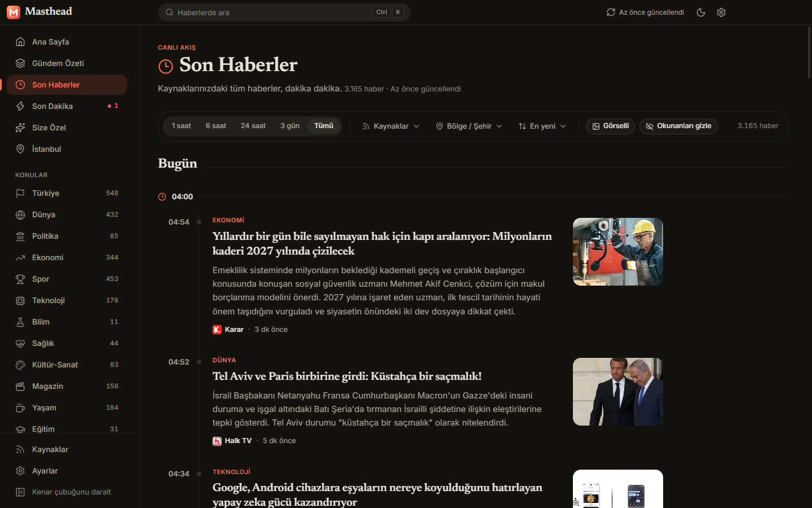Select Spor trophy icon

click(20, 279)
